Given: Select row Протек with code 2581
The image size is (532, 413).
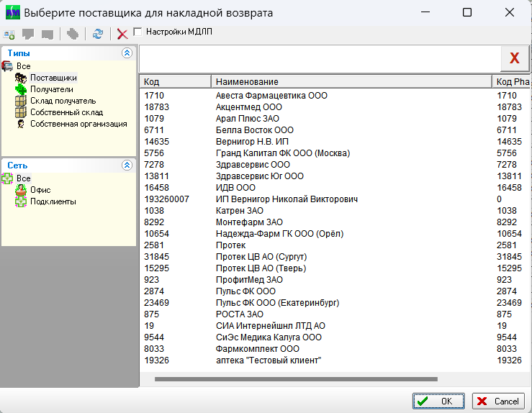Looking at the screenshot, I should (334, 245).
